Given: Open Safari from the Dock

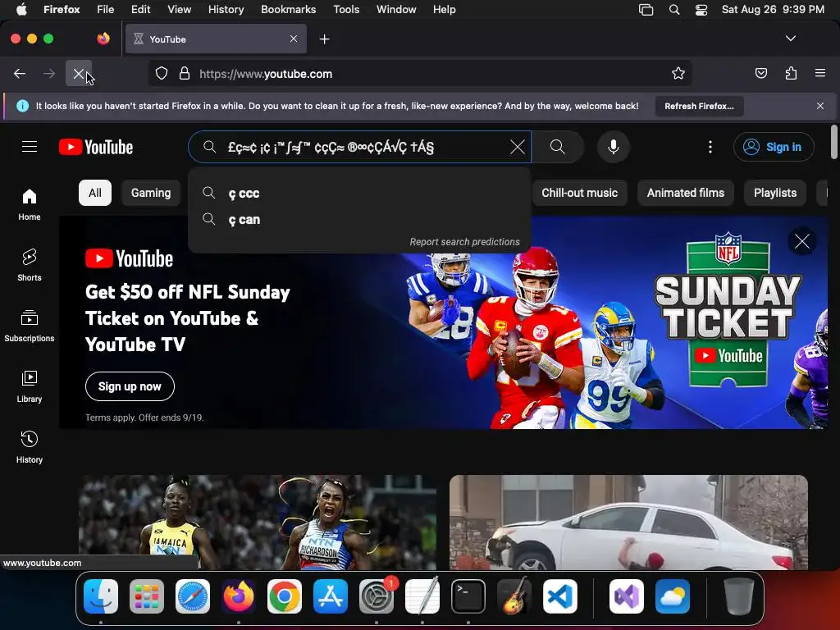Looking at the screenshot, I should [192, 596].
